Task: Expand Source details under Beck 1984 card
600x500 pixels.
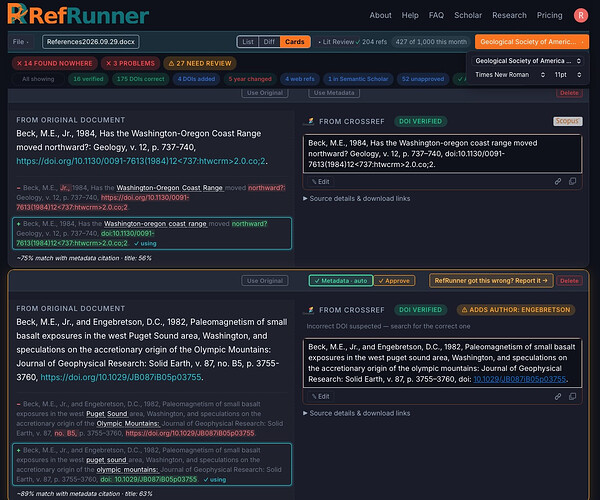Action: click(357, 199)
